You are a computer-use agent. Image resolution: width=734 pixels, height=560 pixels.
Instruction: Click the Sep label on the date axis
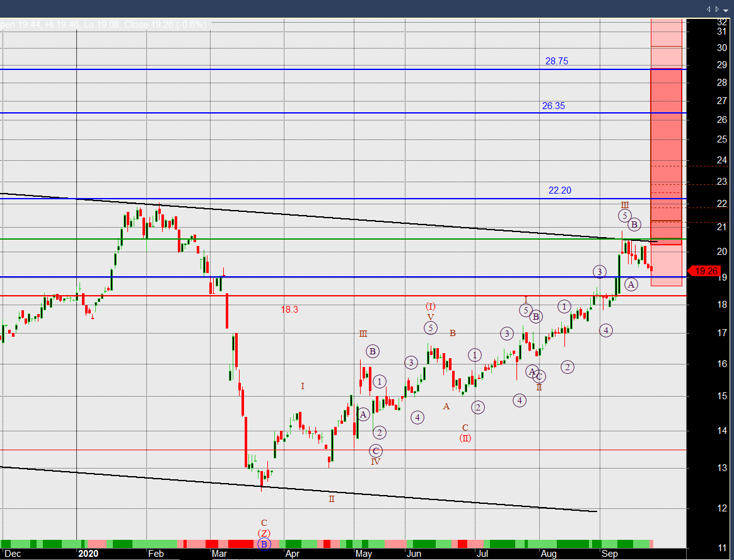pyautogui.click(x=610, y=554)
